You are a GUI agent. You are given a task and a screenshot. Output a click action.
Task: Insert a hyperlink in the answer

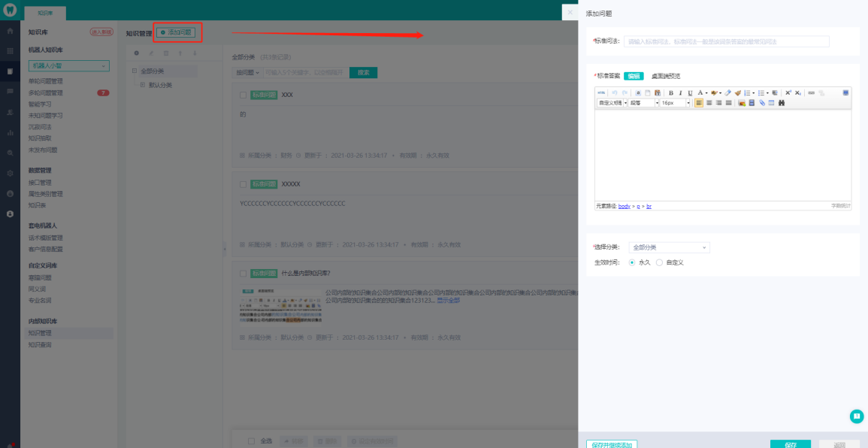tap(811, 93)
